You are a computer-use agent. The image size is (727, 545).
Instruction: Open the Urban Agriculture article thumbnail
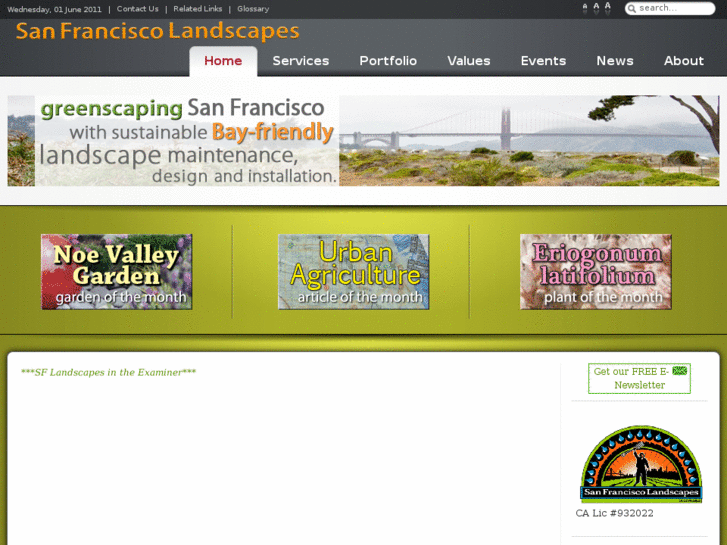(x=353, y=272)
